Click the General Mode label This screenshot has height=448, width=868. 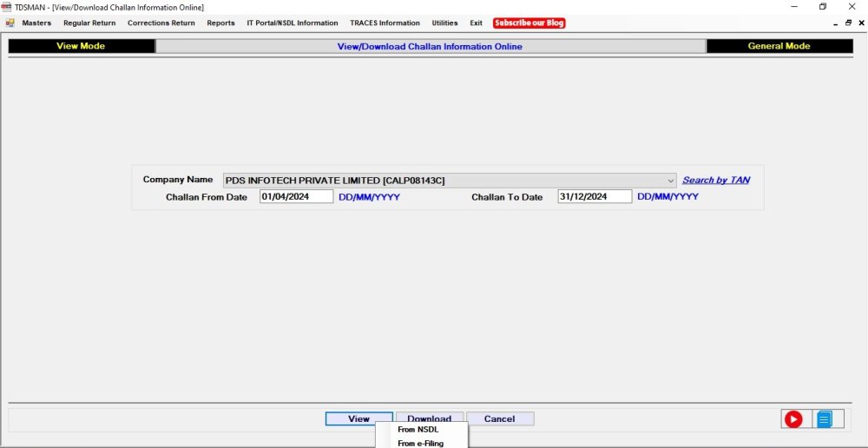pyautogui.click(x=779, y=46)
